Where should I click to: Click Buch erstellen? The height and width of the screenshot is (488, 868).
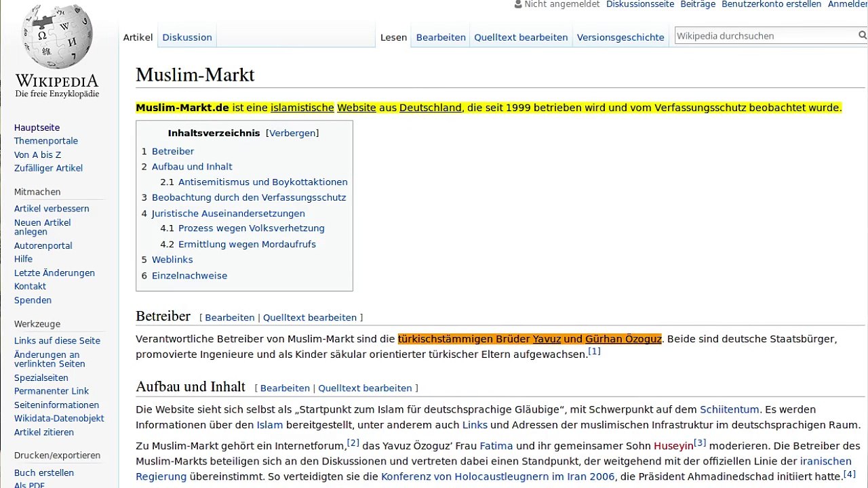(x=44, y=472)
